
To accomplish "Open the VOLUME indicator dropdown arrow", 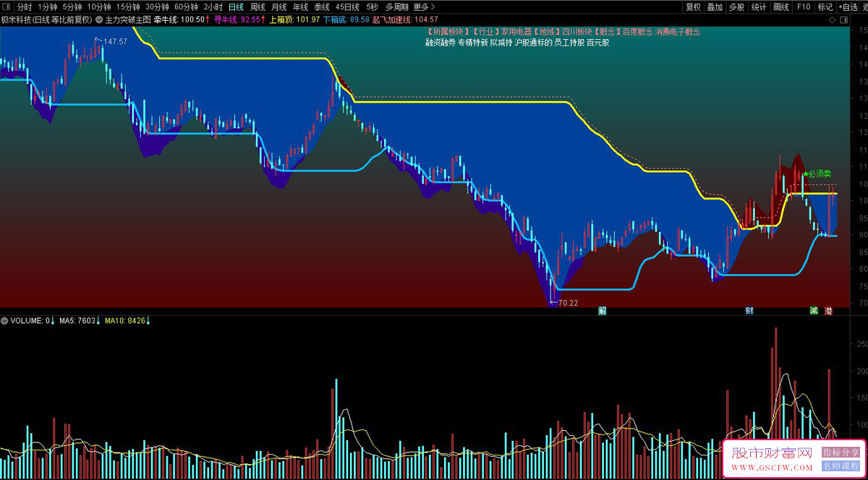I will 5,320.
